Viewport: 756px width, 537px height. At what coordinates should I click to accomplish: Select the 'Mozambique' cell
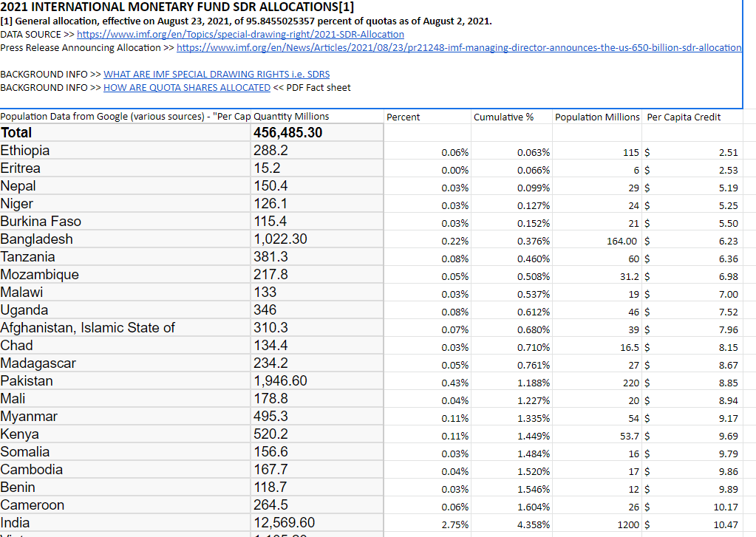[126, 275]
